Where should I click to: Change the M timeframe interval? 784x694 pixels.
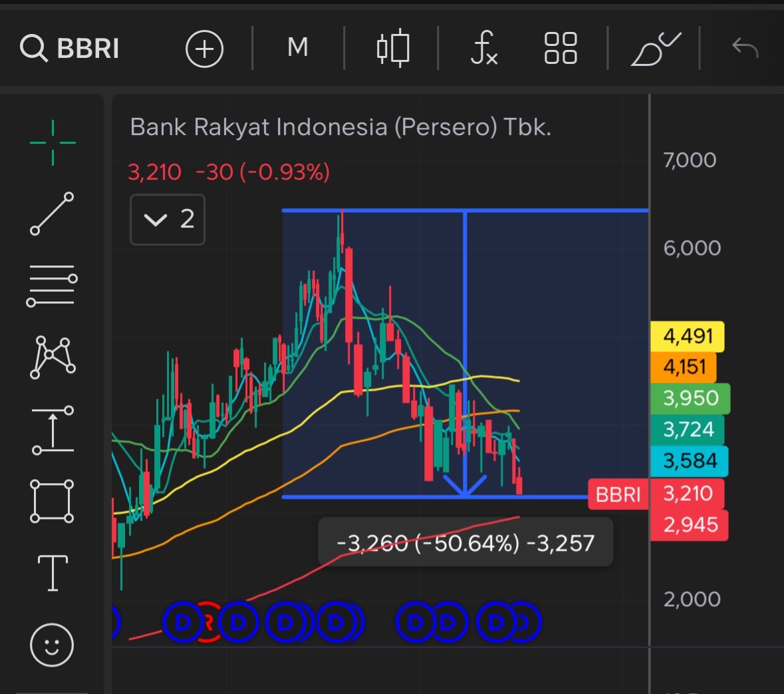click(x=297, y=47)
